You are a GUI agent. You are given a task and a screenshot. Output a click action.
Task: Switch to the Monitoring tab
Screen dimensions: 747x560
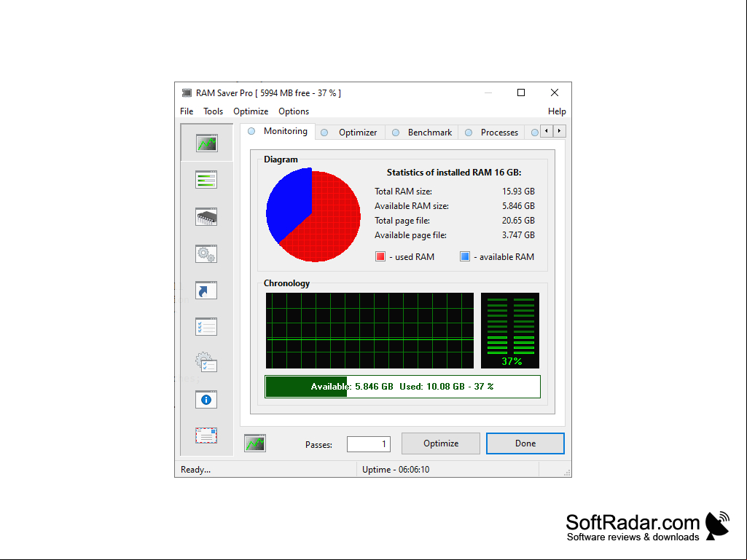pos(278,131)
